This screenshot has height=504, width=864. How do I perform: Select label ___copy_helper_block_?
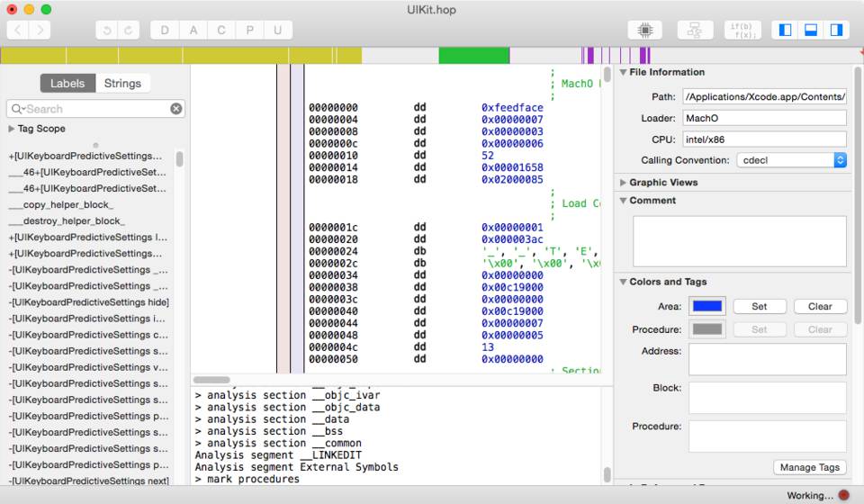tap(61, 204)
